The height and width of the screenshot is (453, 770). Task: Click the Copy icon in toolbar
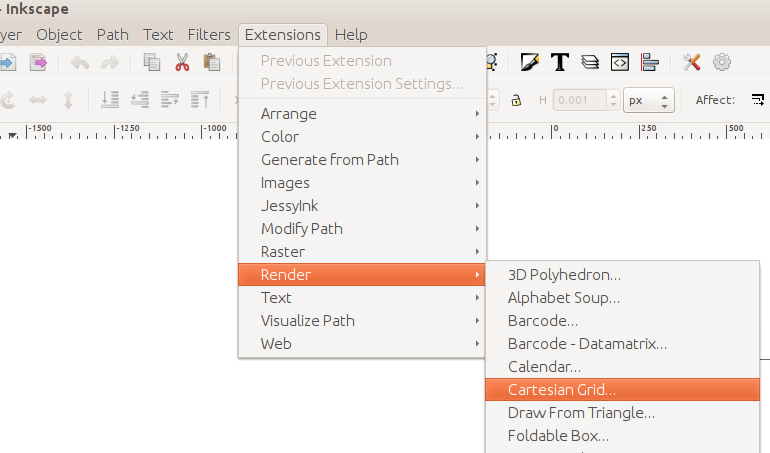point(152,62)
